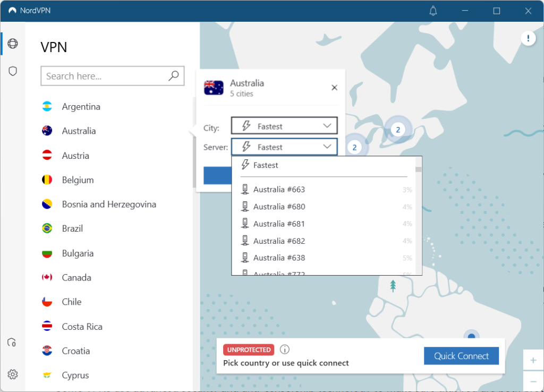Select Brazil from country list

click(72, 228)
